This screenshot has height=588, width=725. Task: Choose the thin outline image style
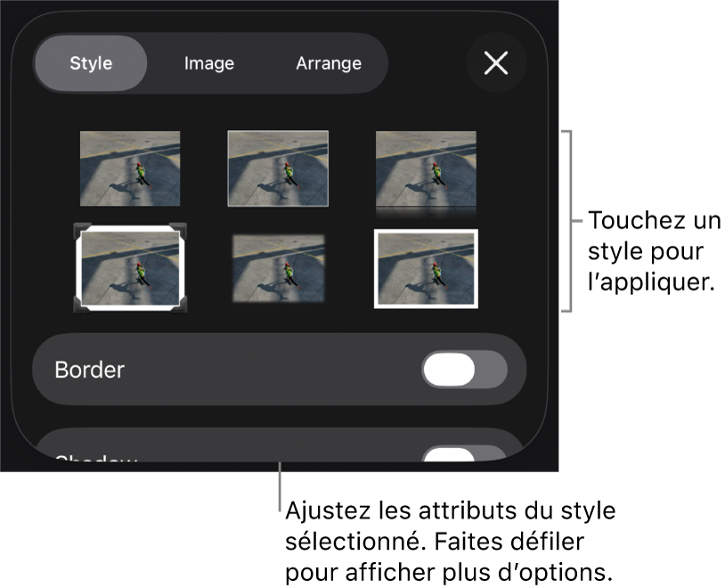click(x=278, y=168)
